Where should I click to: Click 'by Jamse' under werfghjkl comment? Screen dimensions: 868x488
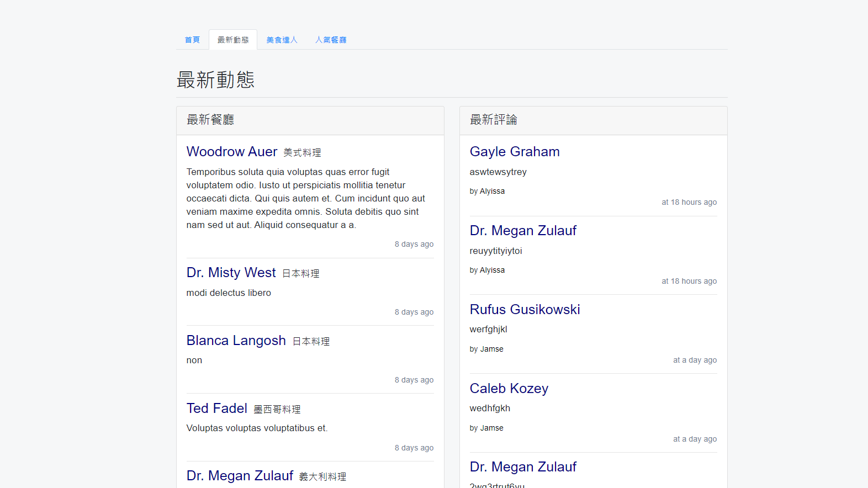click(486, 349)
